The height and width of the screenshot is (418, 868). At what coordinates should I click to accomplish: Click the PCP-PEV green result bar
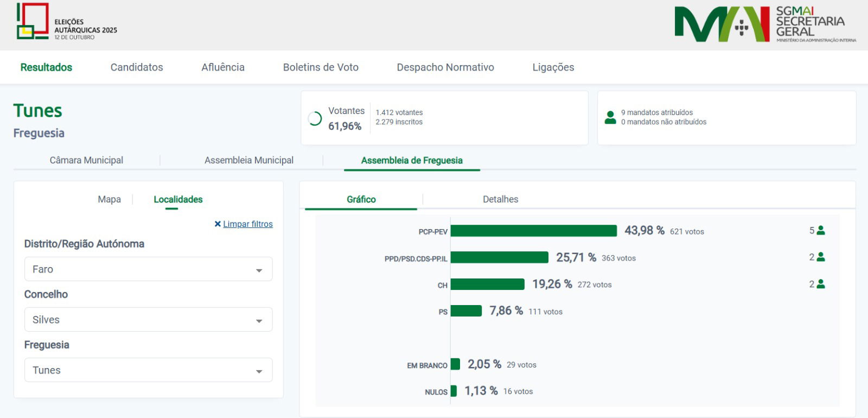(533, 231)
